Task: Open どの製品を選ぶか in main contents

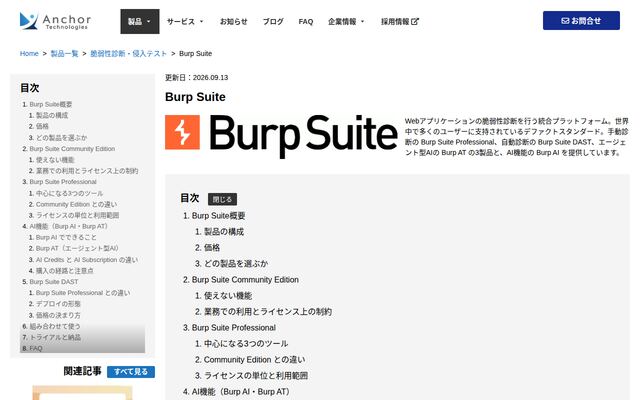Action: point(236,264)
